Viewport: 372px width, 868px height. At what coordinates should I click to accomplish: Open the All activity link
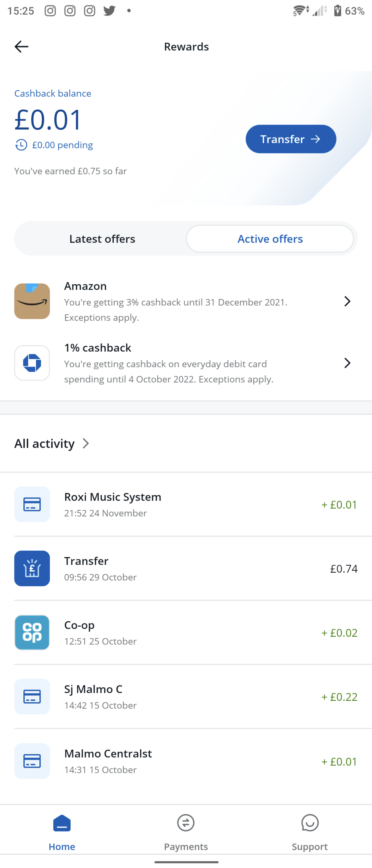click(45, 443)
